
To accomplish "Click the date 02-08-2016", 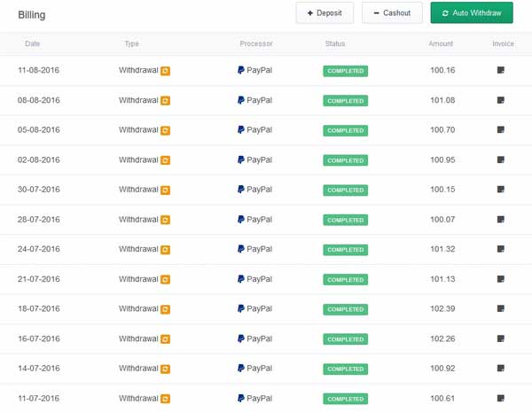I will tap(38, 159).
